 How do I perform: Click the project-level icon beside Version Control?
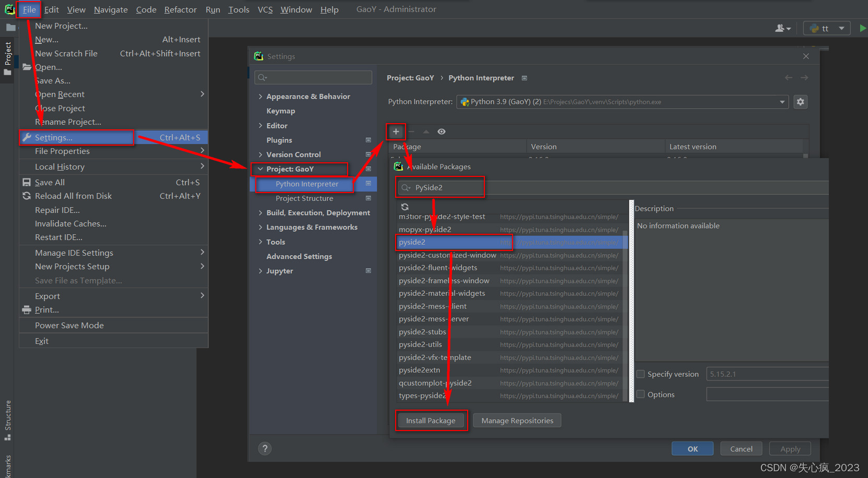coord(368,154)
